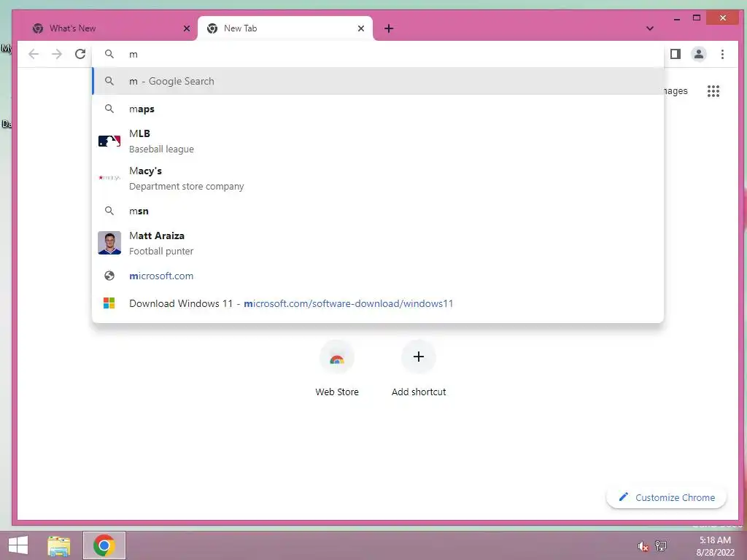Image resolution: width=747 pixels, height=560 pixels.
Task: Minimize the Chrome window
Action: coord(677,18)
